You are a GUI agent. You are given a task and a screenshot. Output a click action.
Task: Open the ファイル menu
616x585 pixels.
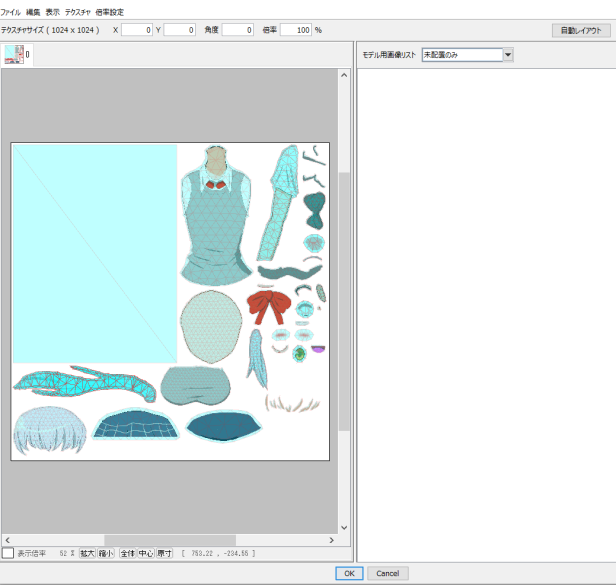tap(10, 12)
